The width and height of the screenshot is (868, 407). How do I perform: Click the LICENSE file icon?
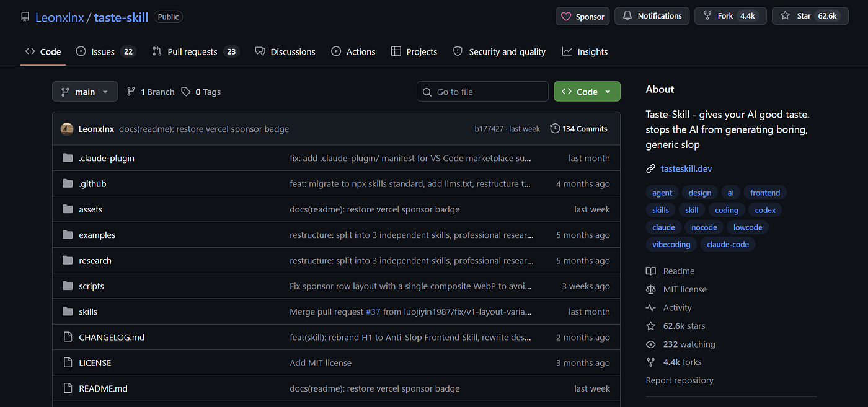[68, 363]
